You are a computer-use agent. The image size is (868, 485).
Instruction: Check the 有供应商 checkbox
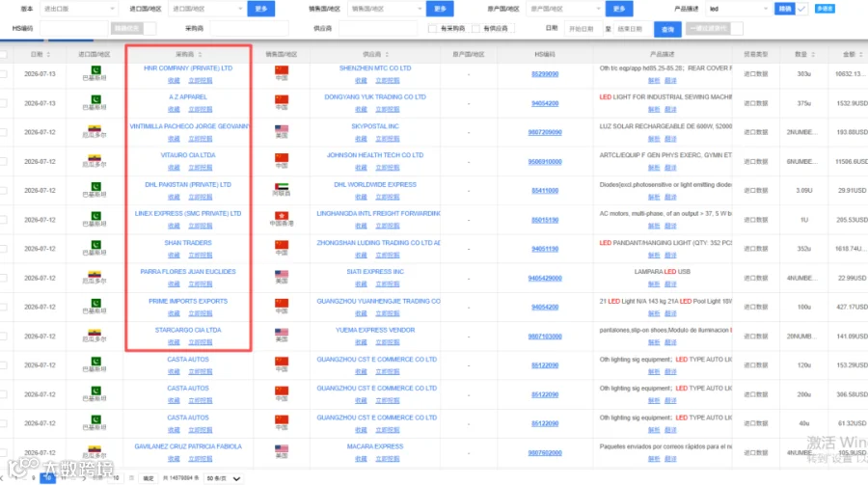click(x=475, y=28)
